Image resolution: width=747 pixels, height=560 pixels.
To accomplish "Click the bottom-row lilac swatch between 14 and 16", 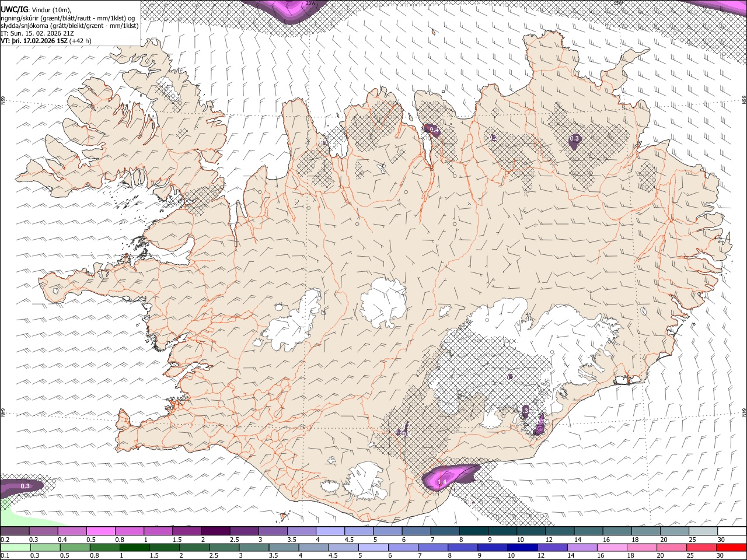I will pos(582,548).
